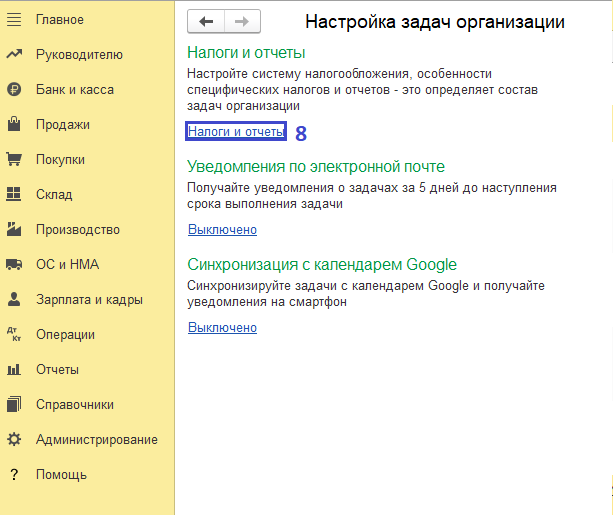Open the Администрирование gear icon

point(14,440)
